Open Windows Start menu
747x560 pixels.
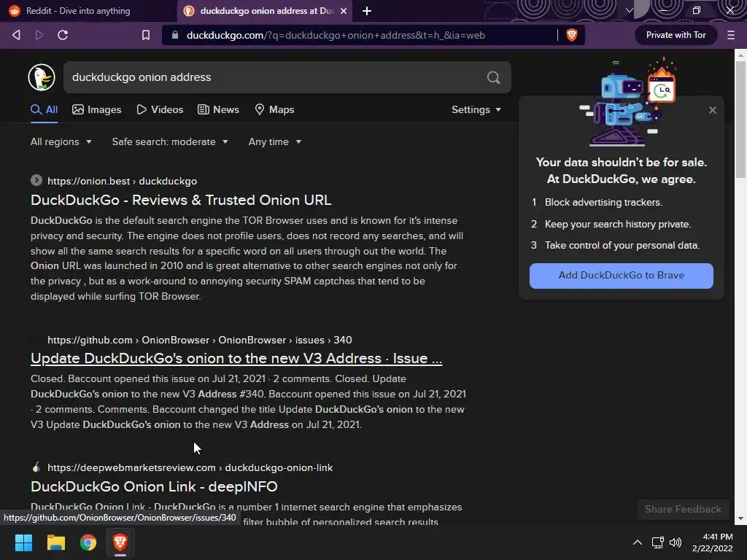(x=23, y=542)
